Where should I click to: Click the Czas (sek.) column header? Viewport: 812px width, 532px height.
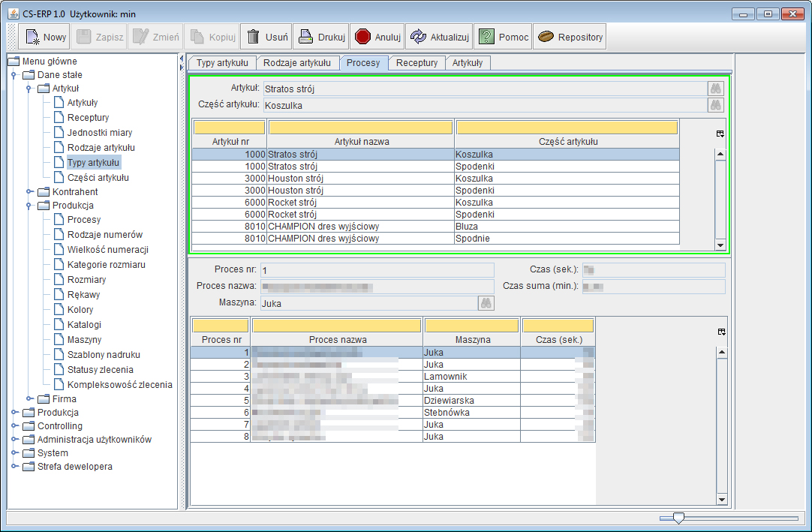click(x=558, y=340)
